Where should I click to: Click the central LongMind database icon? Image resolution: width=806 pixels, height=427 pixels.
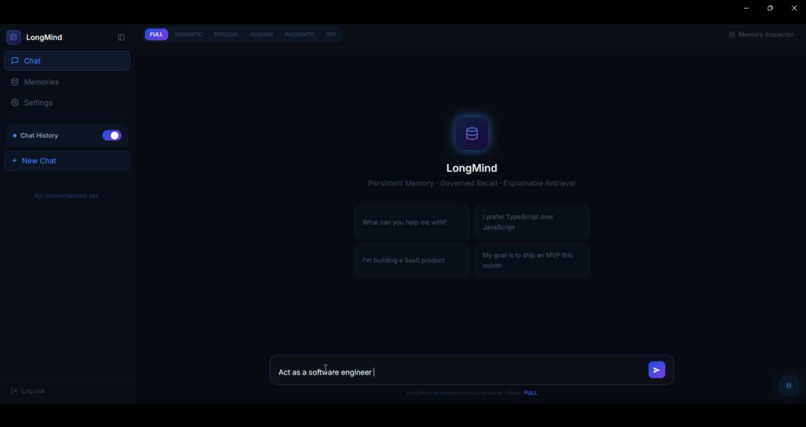coord(472,134)
